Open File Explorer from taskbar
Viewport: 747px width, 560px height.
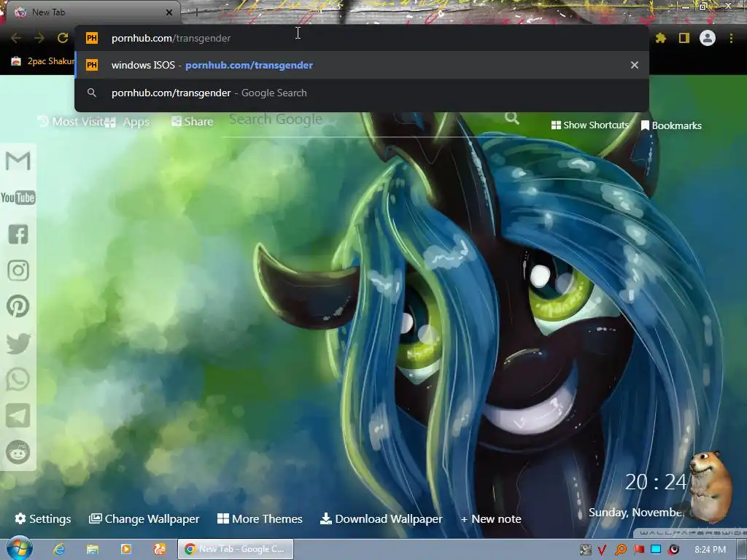click(93, 549)
